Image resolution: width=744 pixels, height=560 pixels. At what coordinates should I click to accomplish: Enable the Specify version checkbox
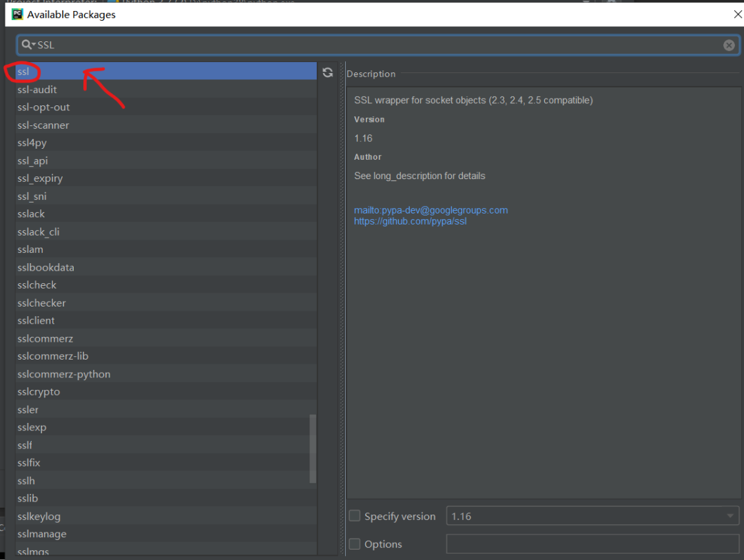355,516
